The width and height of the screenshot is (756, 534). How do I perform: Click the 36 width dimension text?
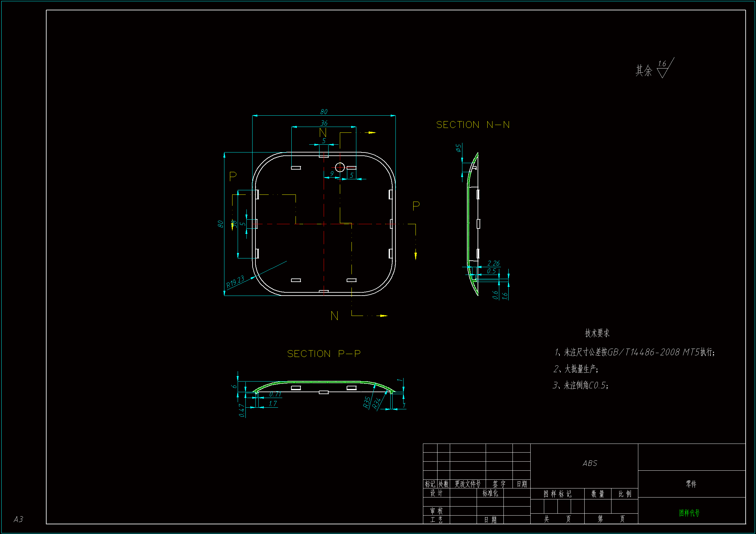coord(324,123)
